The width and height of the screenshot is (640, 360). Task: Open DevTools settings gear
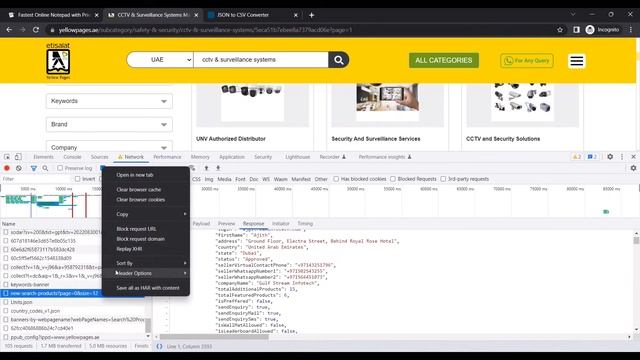pyautogui.click(x=610, y=157)
